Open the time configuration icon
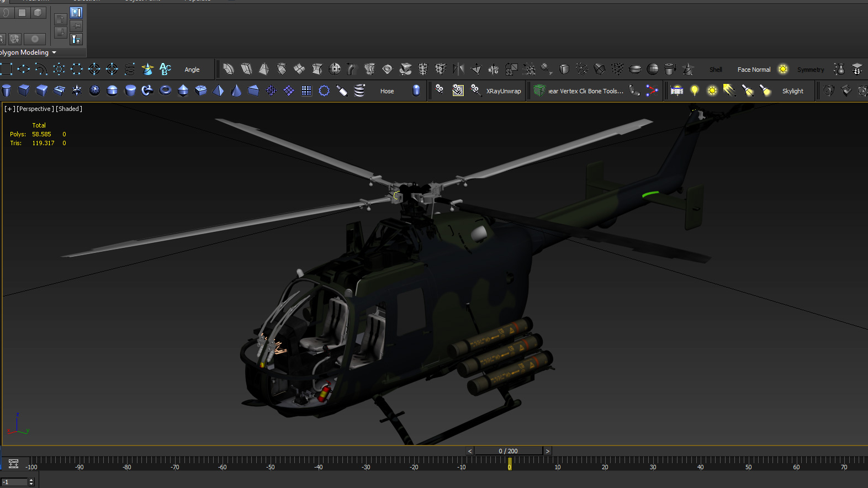Image resolution: width=868 pixels, height=488 pixels. (14, 464)
